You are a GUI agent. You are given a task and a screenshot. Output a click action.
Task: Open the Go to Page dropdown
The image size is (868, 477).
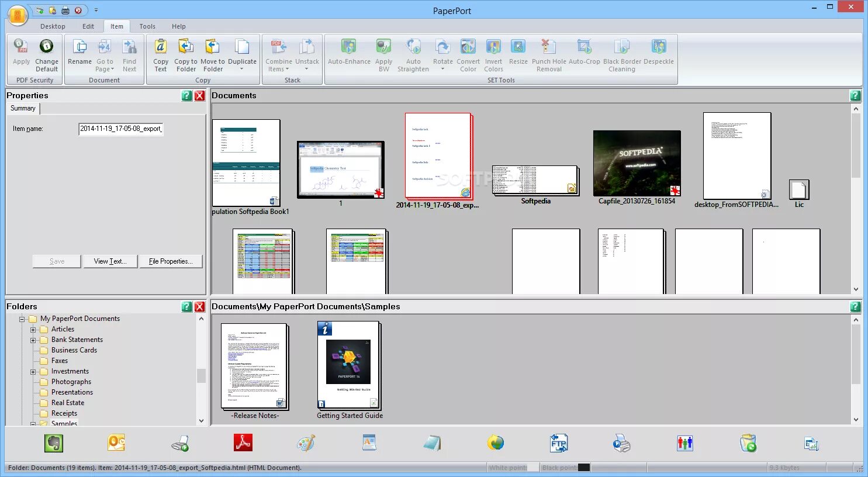coord(105,56)
